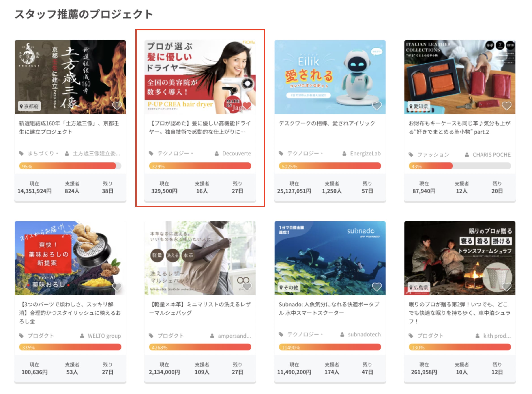Heart the Subnado underwater scooter project
Screen dimensions: 532x394
[377, 287]
